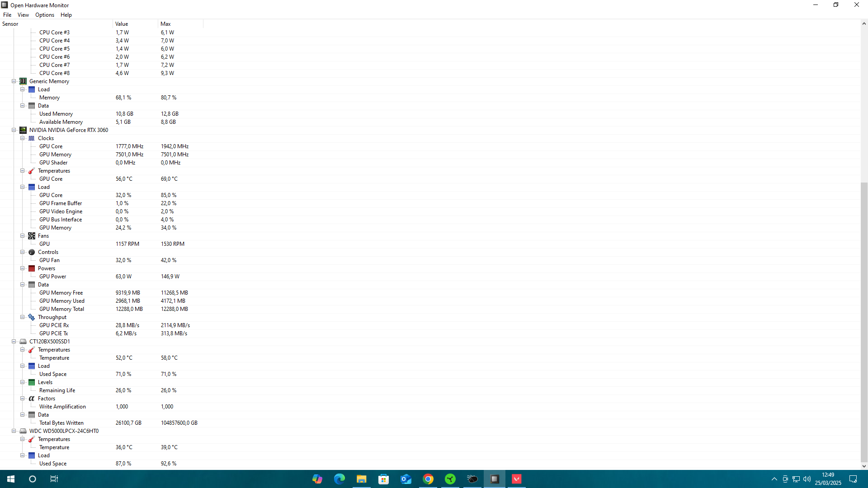Click the SSD Temperatures thermometer icon
This screenshot has width=868, height=488.
tap(32, 350)
